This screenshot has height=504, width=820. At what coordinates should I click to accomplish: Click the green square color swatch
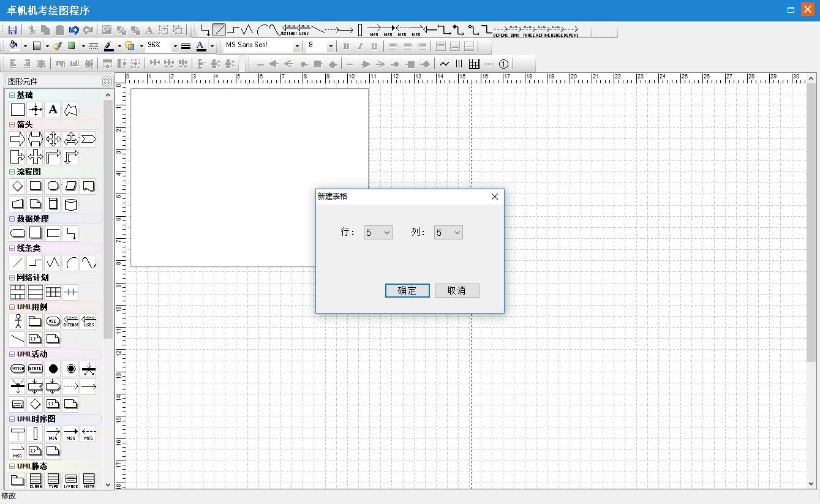[x=72, y=46]
